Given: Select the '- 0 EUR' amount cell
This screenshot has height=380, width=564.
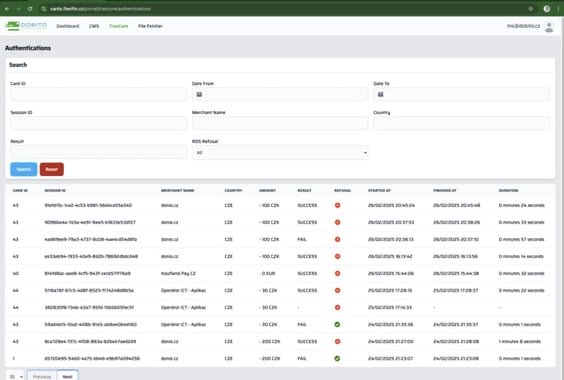Looking at the screenshot, I should pyautogui.click(x=267, y=273).
